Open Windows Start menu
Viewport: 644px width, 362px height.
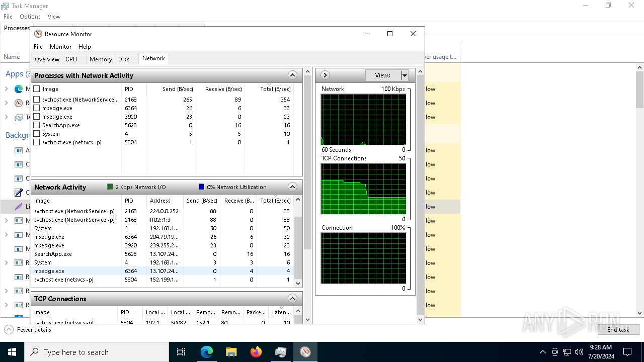[12, 352]
